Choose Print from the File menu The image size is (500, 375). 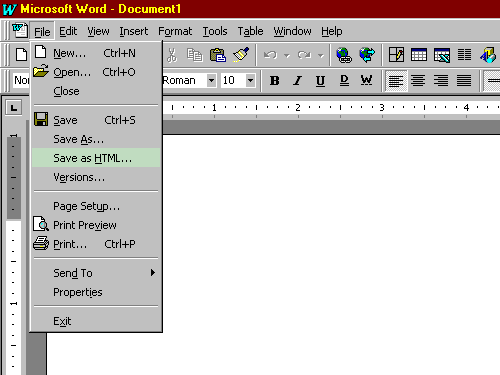coord(96,244)
